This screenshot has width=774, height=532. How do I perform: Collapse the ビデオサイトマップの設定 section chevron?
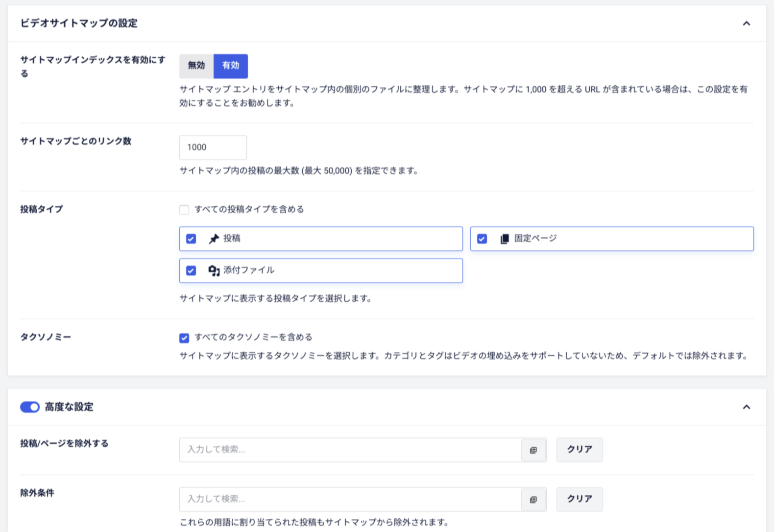(x=746, y=24)
